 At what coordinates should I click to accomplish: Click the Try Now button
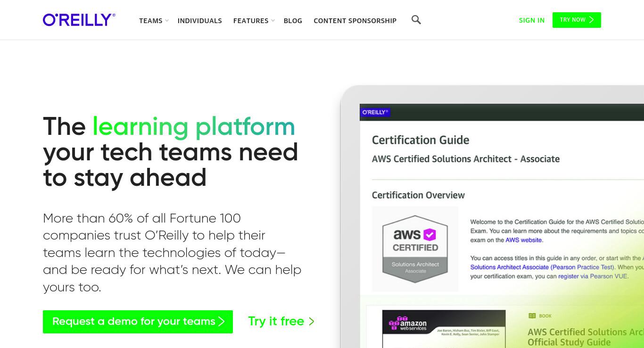tap(577, 20)
